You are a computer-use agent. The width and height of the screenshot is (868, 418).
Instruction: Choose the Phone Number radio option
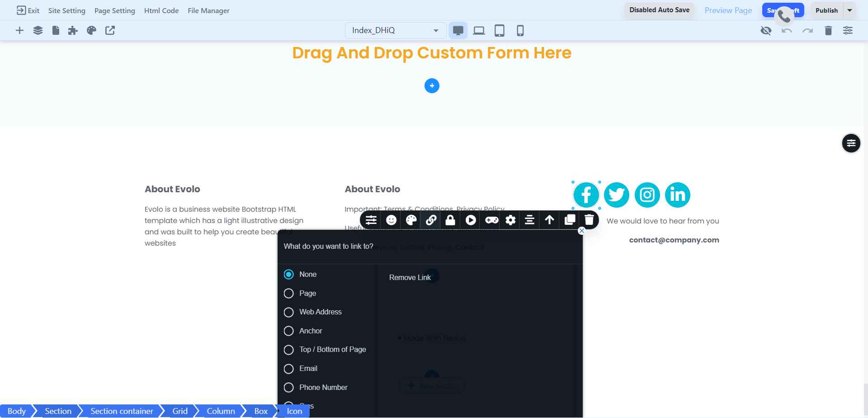point(288,388)
